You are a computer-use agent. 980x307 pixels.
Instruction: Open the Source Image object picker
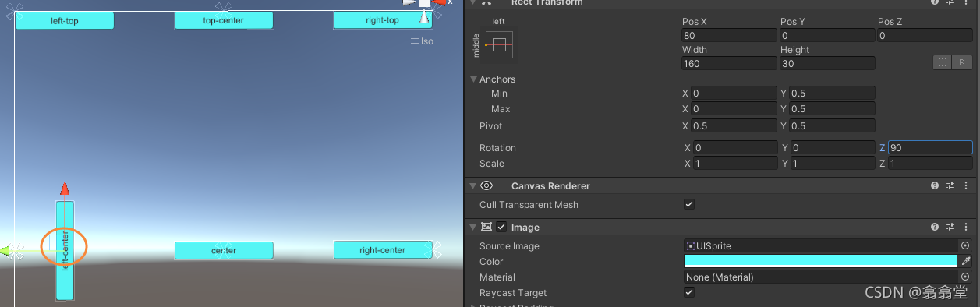965,246
